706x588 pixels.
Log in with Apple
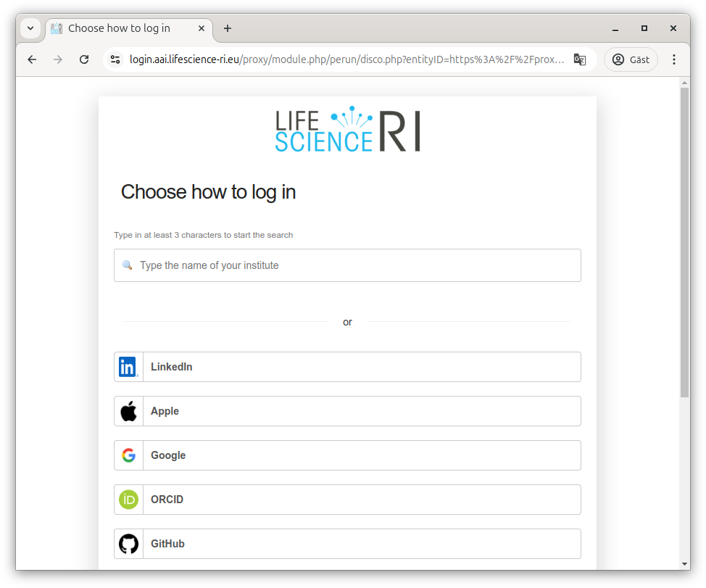coord(347,411)
